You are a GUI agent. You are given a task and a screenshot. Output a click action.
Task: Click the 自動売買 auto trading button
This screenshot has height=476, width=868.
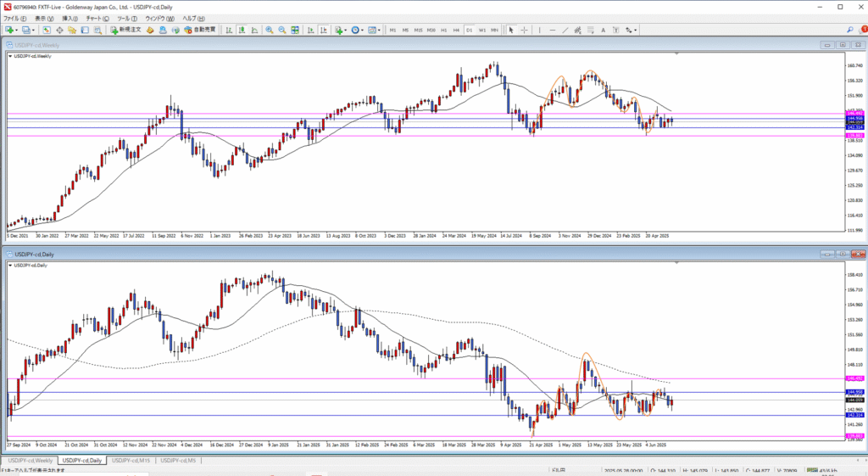tap(200, 30)
